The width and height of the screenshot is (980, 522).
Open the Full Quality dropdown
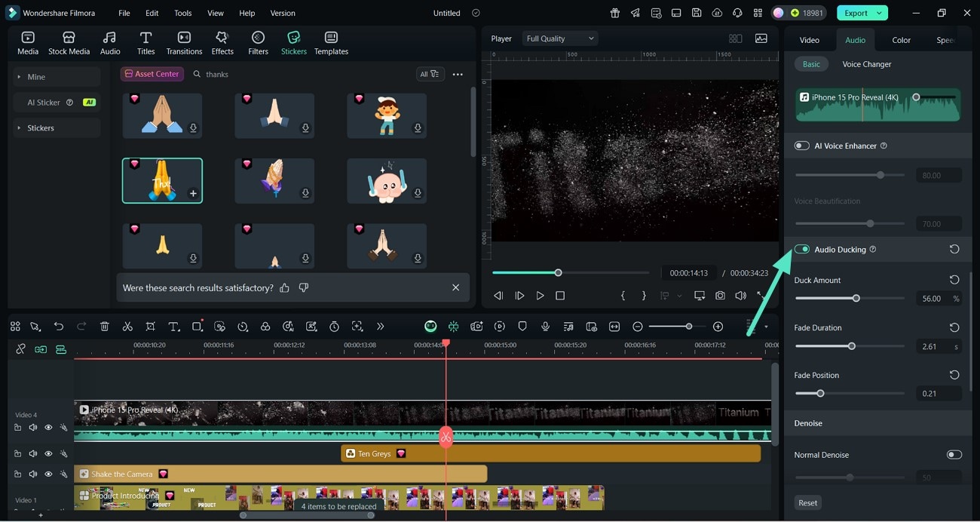560,38
